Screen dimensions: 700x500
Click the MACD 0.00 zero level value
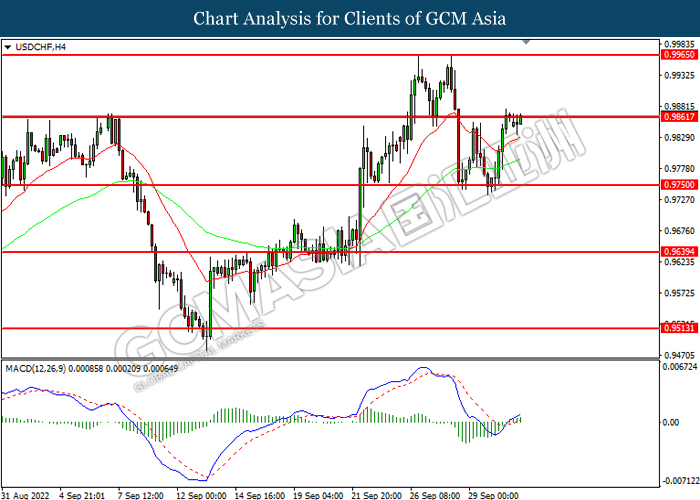pyautogui.click(x=671, y=422)
